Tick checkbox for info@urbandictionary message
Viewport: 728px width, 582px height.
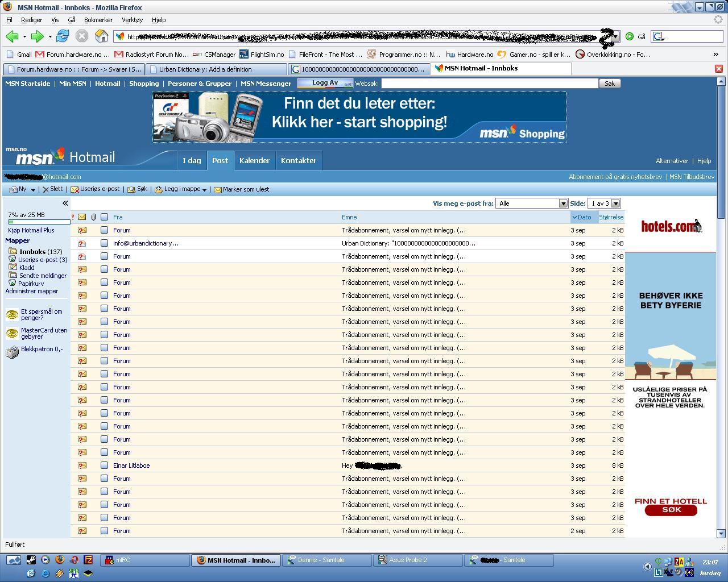pos(105,243)
